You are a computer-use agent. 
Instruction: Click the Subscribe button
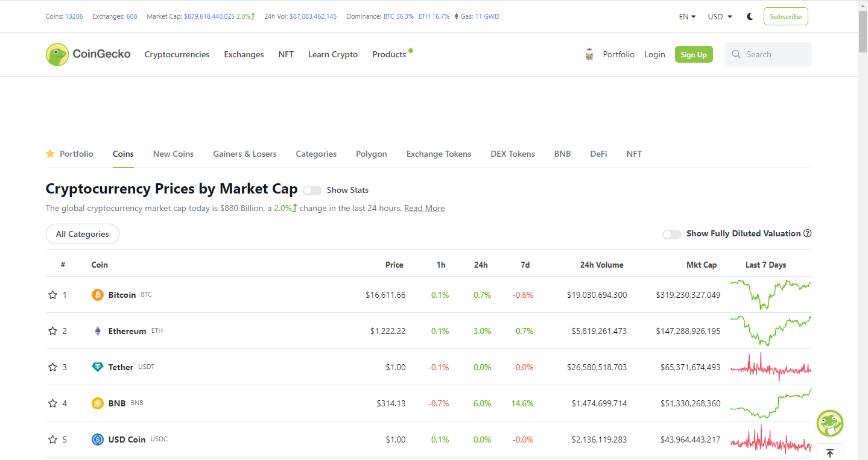point(785,16)
